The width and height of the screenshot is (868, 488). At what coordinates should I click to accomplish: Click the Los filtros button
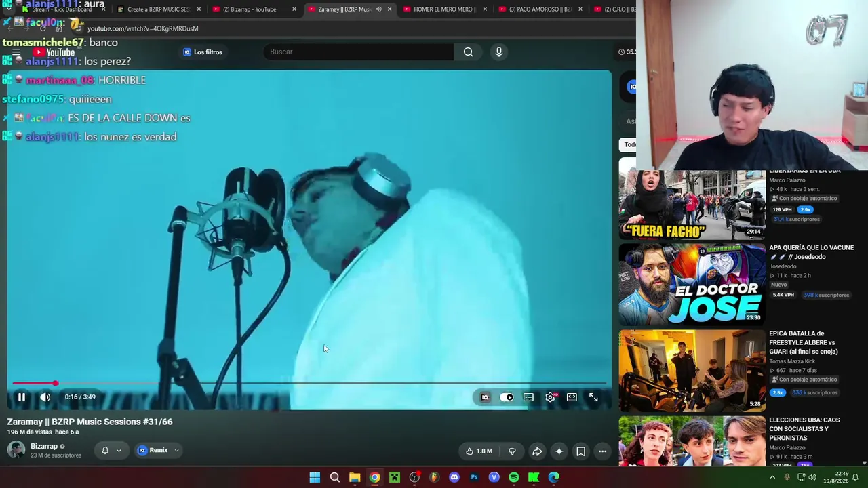pos(203,52)
